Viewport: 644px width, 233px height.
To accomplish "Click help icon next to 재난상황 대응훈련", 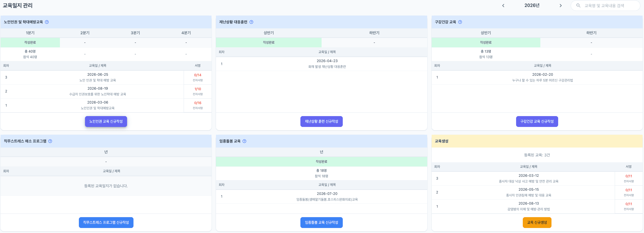I will point(251,22).
